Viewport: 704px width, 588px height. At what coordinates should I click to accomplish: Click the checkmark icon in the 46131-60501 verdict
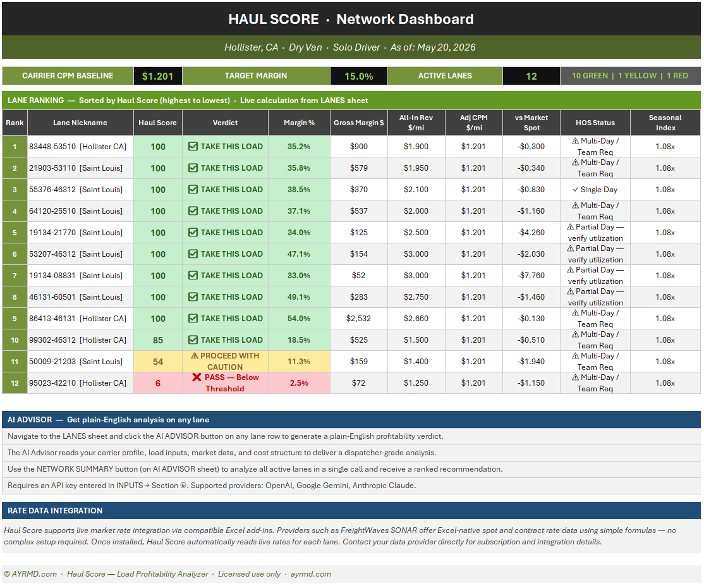pos(193,297)
